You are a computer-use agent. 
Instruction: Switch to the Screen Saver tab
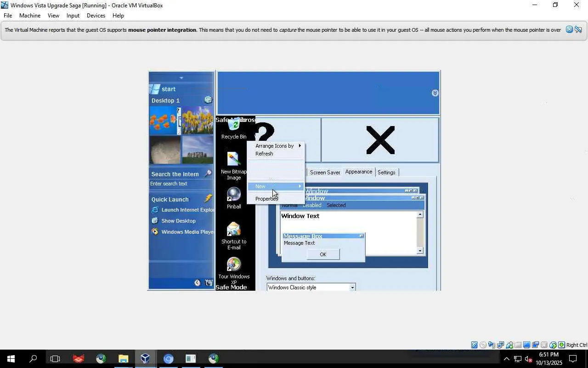click(325, 172)
